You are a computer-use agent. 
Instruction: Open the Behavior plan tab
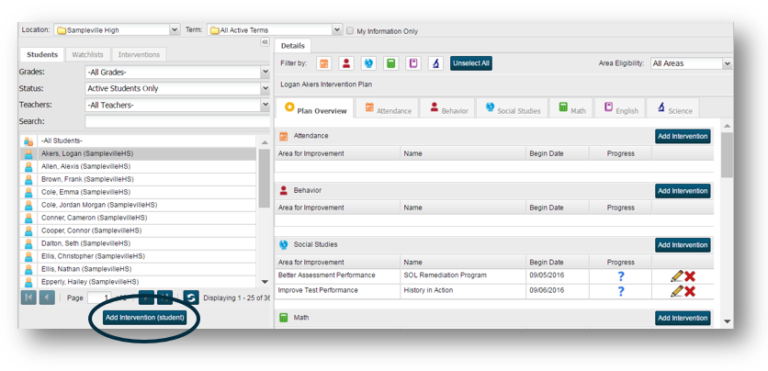[x=449, y=108]
